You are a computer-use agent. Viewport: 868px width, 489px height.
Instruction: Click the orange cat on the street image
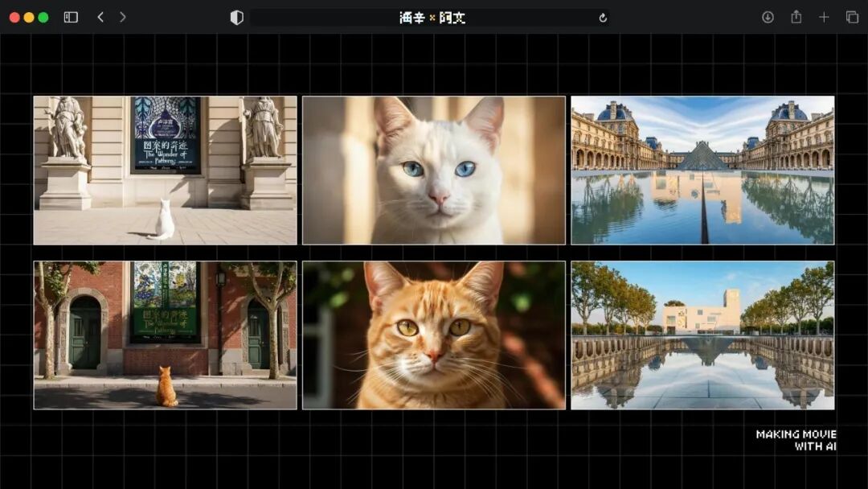(x=165, y=335)
